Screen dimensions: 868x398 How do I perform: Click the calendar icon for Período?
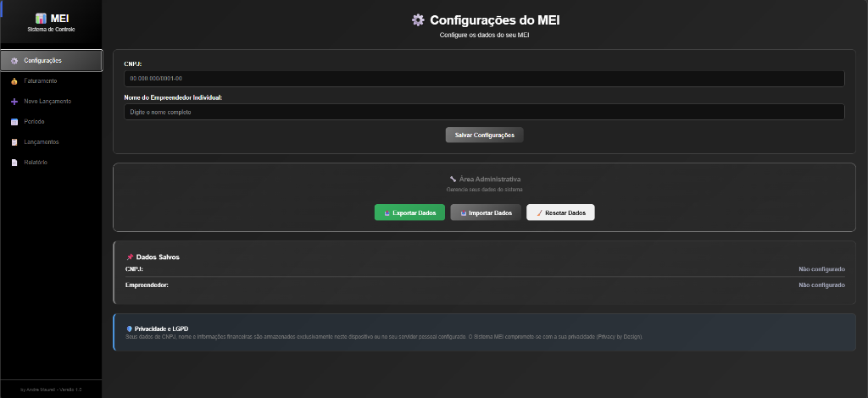14,122
